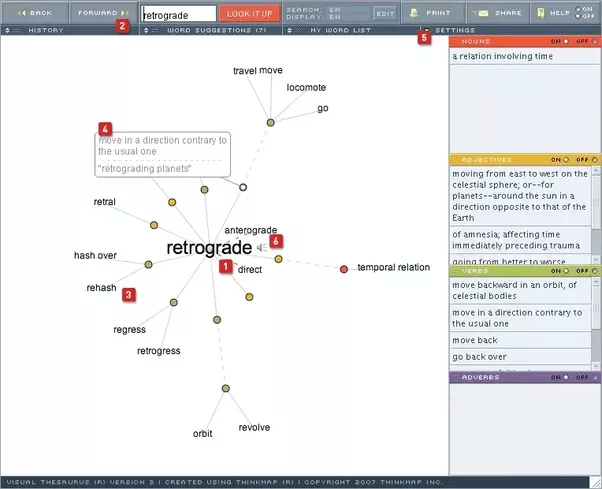Image resolution: width=602 pixels, height=489 pixels.
Task: Click the language EDIT button
Action: [x=385, y=14]
